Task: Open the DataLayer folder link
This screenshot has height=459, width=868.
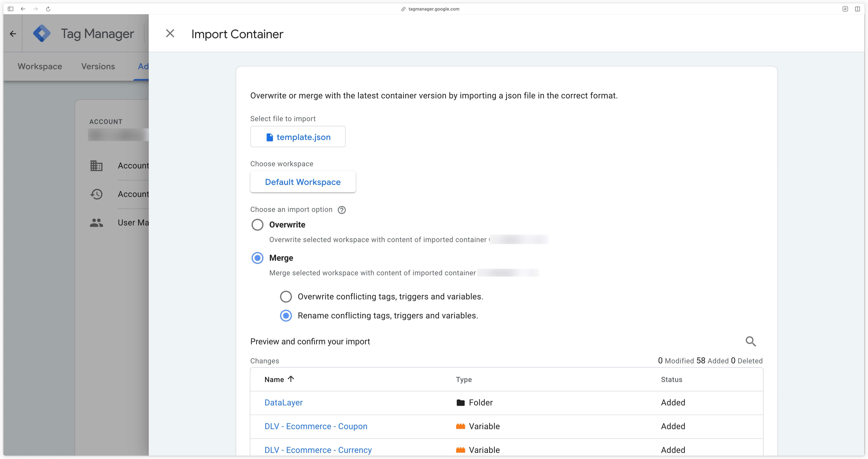Action: tap(283, 403)
